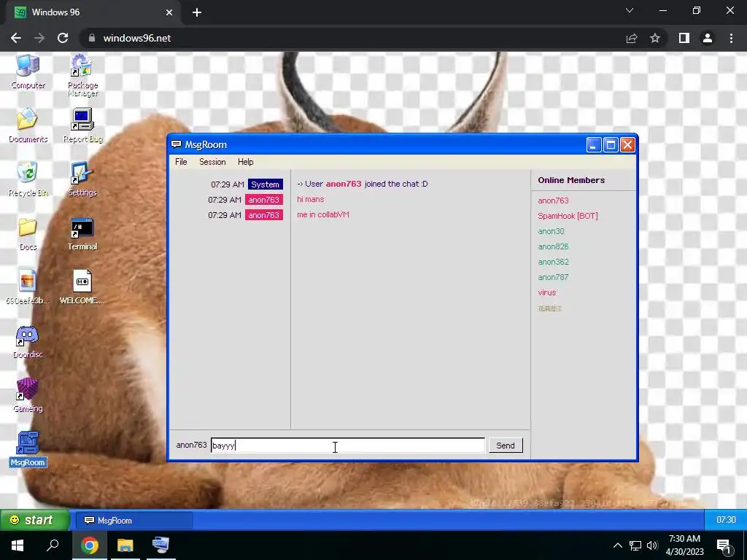Reload the windows96.net page
Image resolution: width=747 pixels, height=560 pixels.
pyautogui.click(x=63, y=38)
